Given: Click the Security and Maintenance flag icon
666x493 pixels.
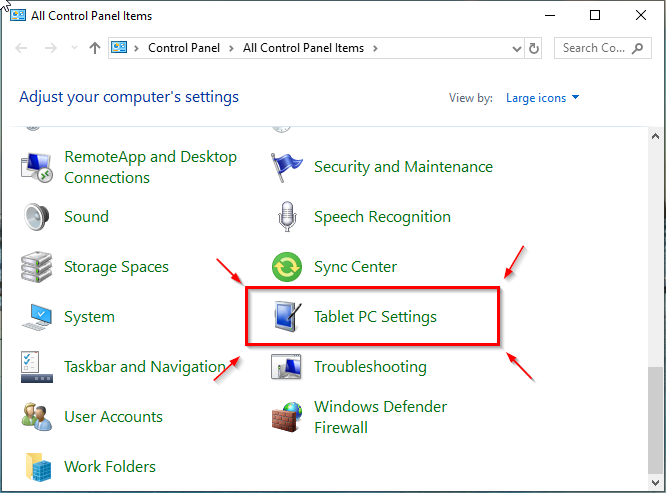Looking at the screenshot, I should (x=287, y=167).
